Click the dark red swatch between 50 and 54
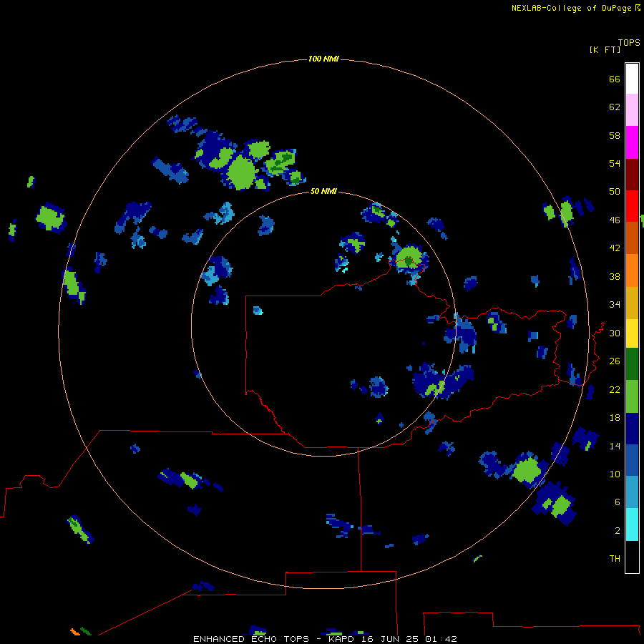Viewport: 644px width, 644px height. point(632,175)
